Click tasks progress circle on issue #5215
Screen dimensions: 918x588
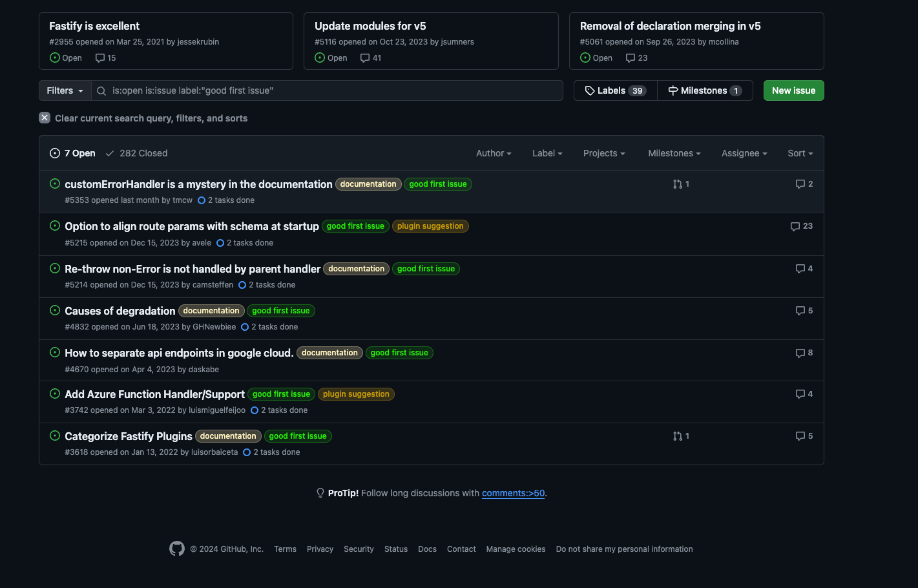220,243
